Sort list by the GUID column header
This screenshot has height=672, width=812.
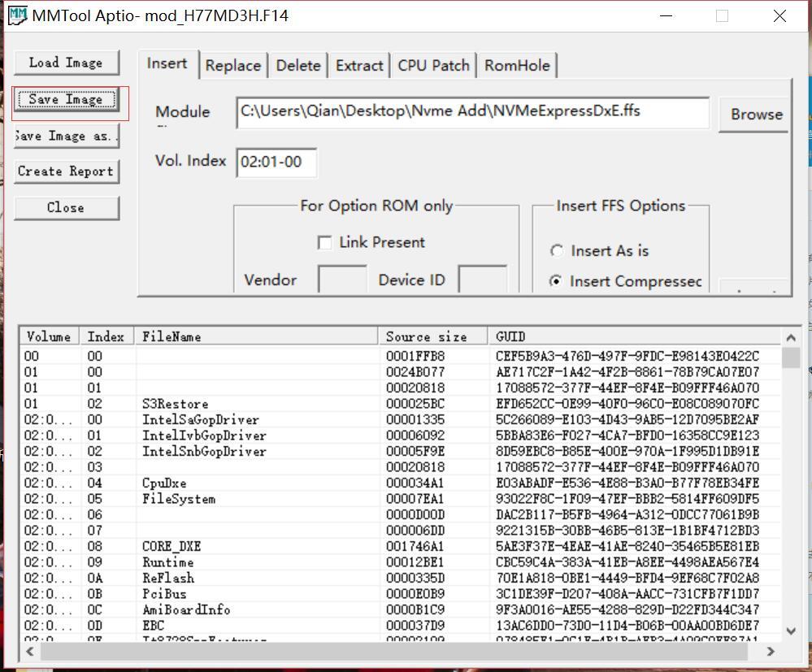(x=634, y=336)
